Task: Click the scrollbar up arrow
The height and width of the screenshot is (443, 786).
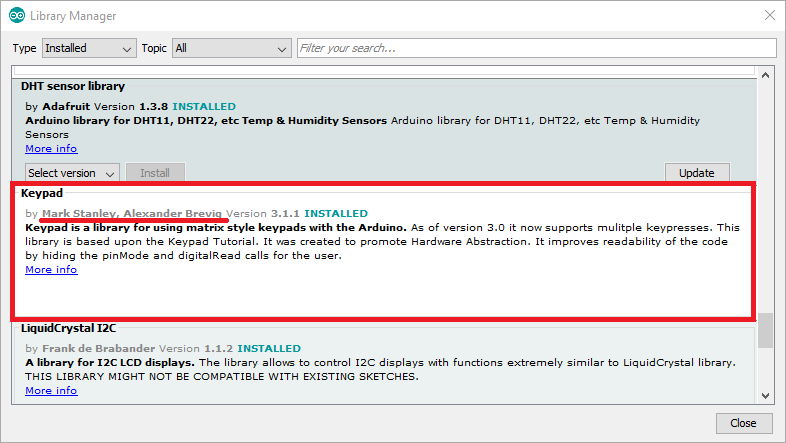Action: tap(765, 75)
